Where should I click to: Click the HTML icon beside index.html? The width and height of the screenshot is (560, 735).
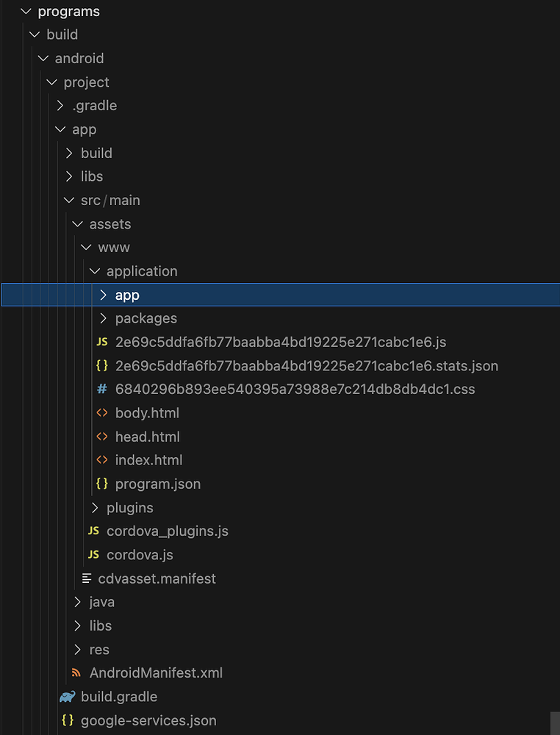click(103, 459)
